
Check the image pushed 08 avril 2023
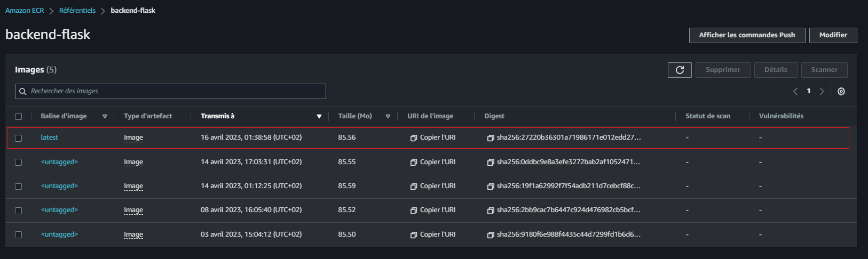click(19, 211)
